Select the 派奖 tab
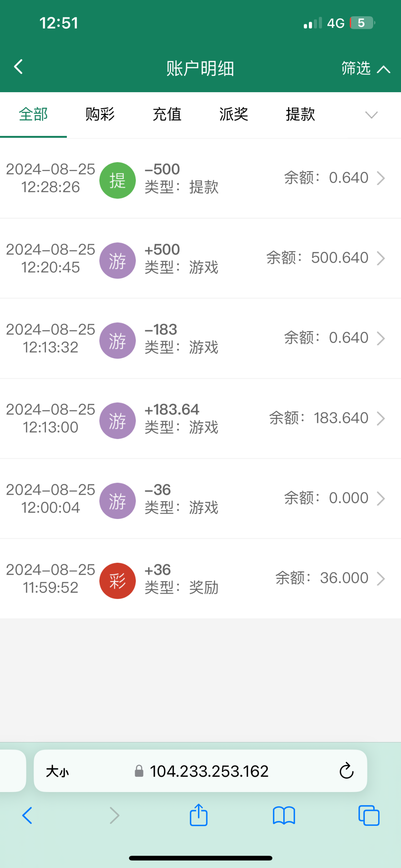The width and height of the screenshot is (401, 868). click(234, 114)
